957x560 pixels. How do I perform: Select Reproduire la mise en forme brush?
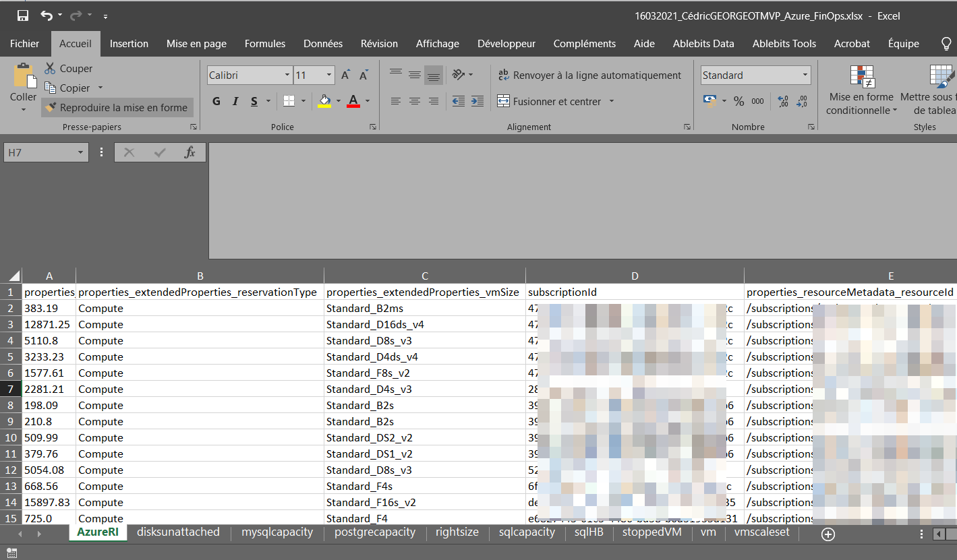point(117,107)
